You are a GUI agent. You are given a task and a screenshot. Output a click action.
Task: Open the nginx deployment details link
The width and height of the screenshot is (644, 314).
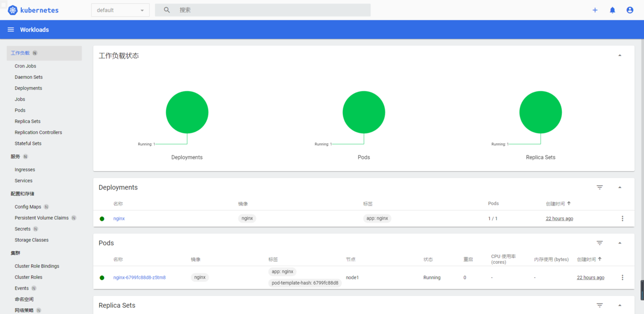pyautogui.click(x=119, y=219)
